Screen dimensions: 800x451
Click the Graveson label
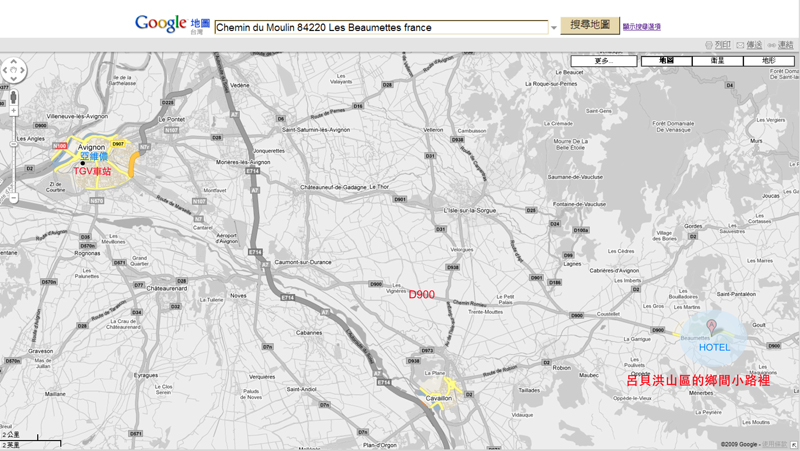40,351
